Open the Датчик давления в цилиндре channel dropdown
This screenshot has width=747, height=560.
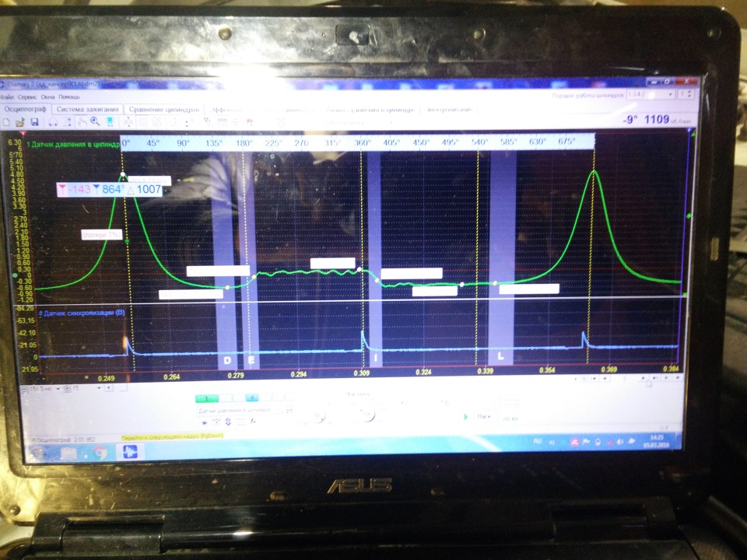pyautogui.click(x=241, y=410)
